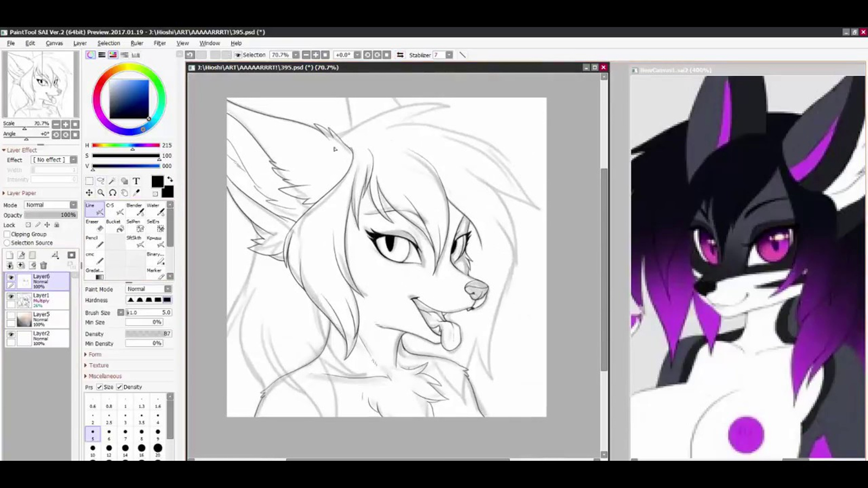Flip canvas horizontally using toolbar arrows icon
Viewport: 868px width, 488px height.
[x=400, y=55]
